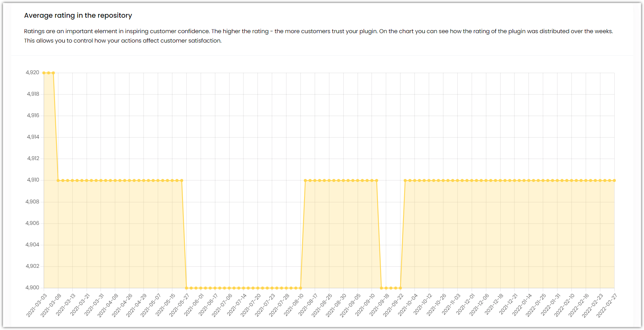Click the 2022-02-16 date label
This screenshot has height=330, width=644.
click(x=579, y=306)
